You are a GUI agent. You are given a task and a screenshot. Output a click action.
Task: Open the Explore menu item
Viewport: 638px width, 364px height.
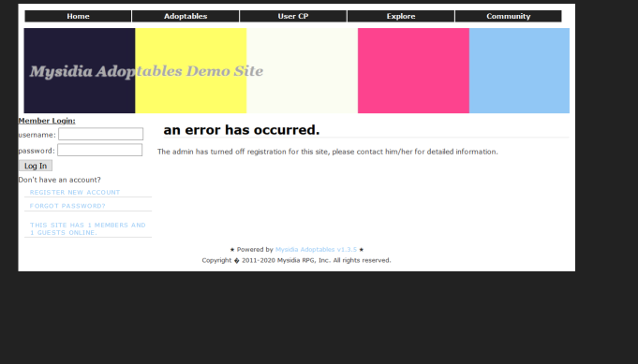[x=401, y=16]
